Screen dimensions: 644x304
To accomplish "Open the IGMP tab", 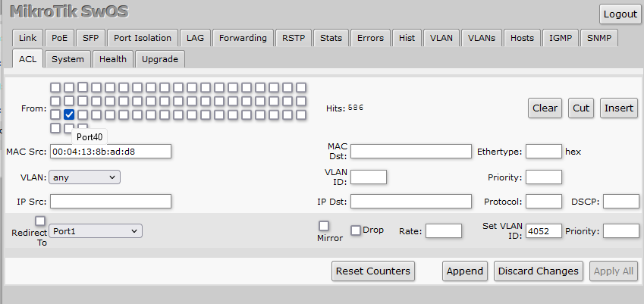I will coord(561,38).
